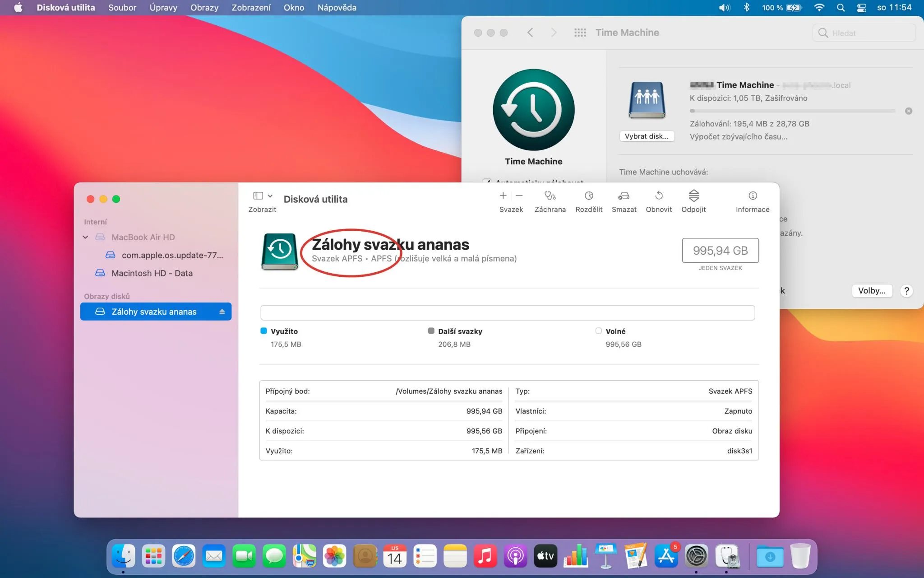Click the Volby... button in Time Machine

point(872,291)
